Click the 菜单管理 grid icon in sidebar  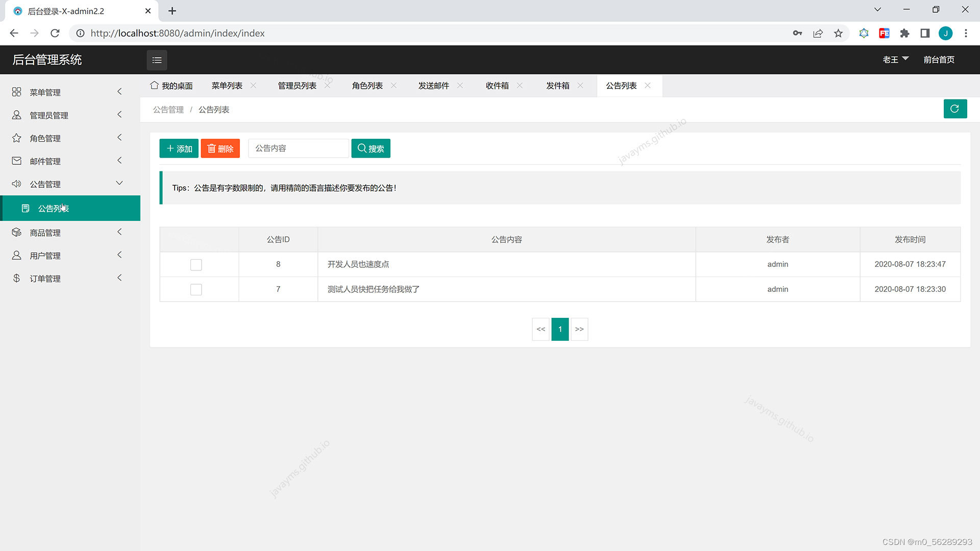pos(16,92)
